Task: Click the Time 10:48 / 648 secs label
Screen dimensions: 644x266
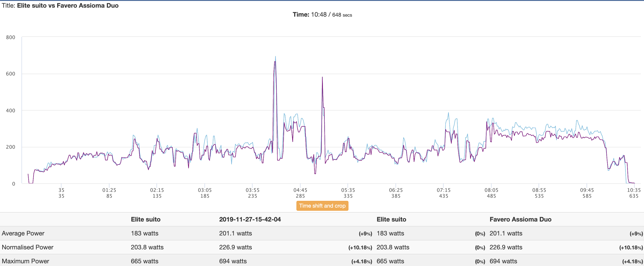Action: click(322, 15)
